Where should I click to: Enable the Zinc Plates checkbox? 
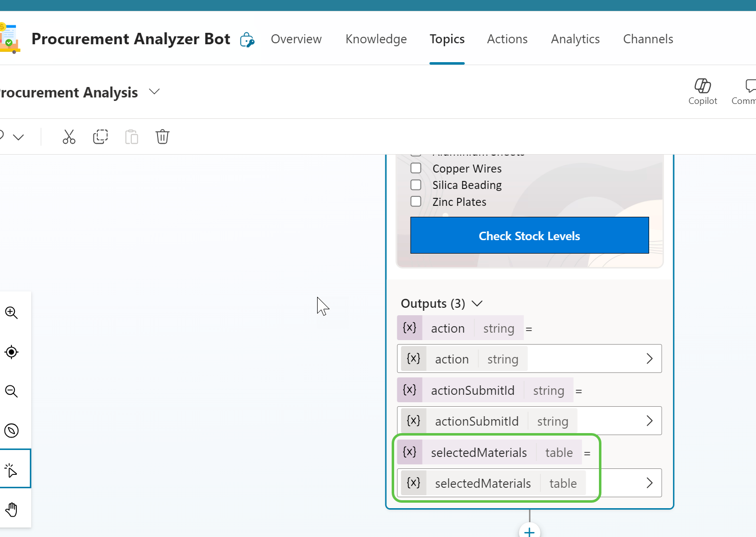tap(416, 201)
